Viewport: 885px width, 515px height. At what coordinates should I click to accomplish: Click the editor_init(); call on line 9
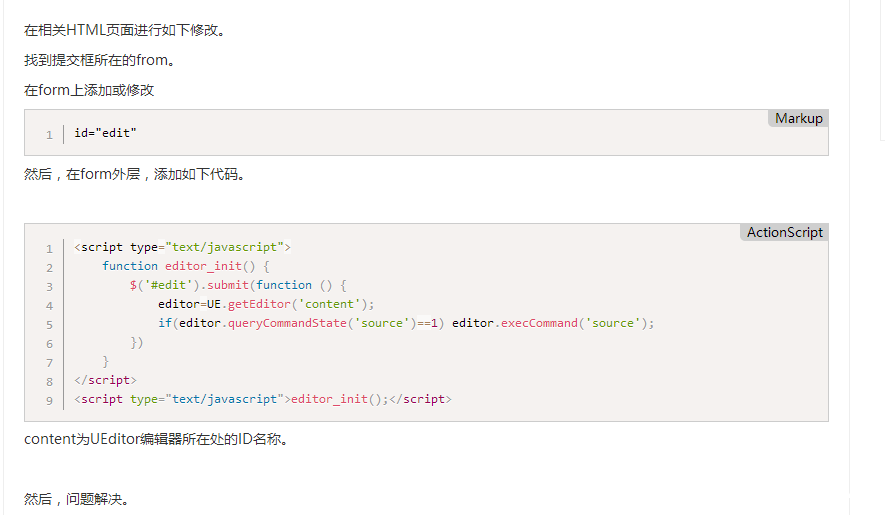(340, 399)
